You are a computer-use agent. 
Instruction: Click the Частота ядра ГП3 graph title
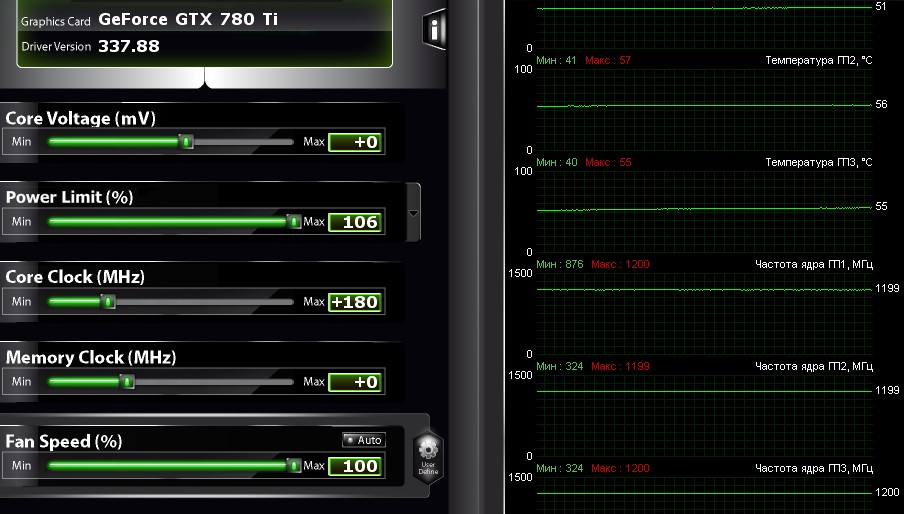[x=814, y=468]
